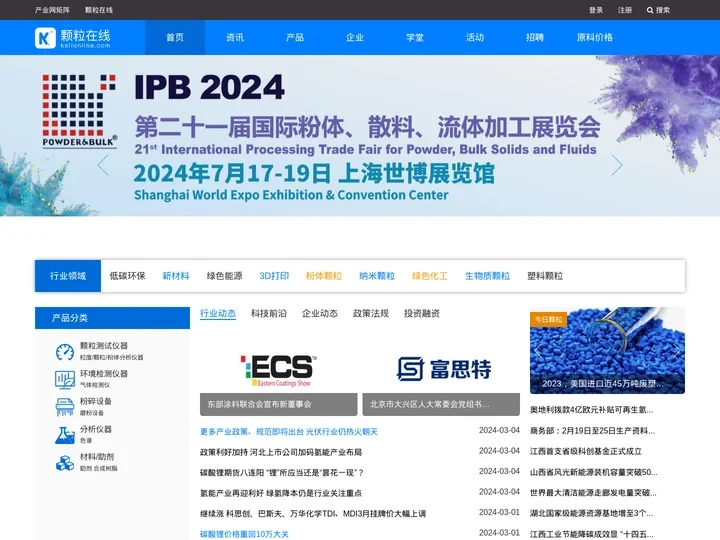Click the 注册 link

point(624,10)
